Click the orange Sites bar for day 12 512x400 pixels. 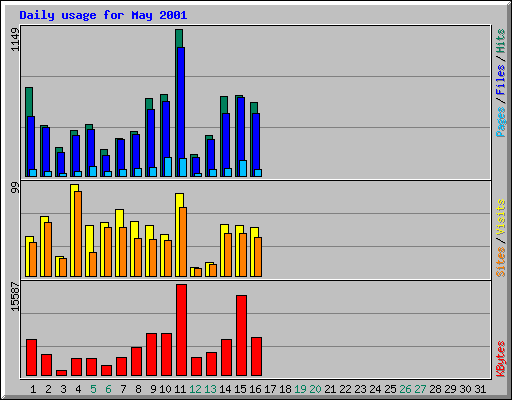tap(198, 272)
